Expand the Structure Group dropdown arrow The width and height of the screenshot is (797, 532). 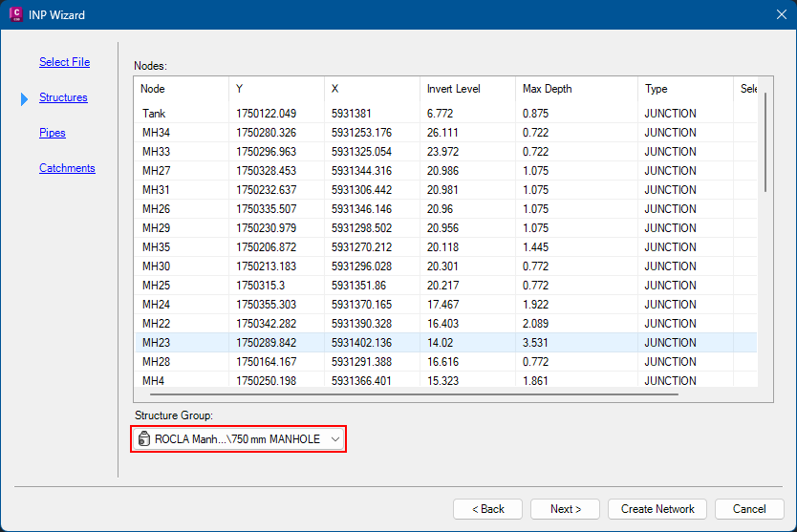[x=335, y=439]
